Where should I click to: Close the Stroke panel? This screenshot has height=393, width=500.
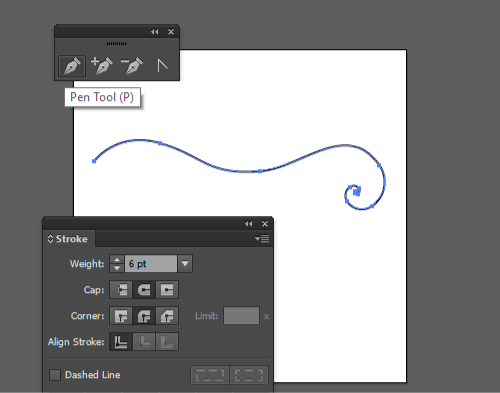click(x=265, y=224)
